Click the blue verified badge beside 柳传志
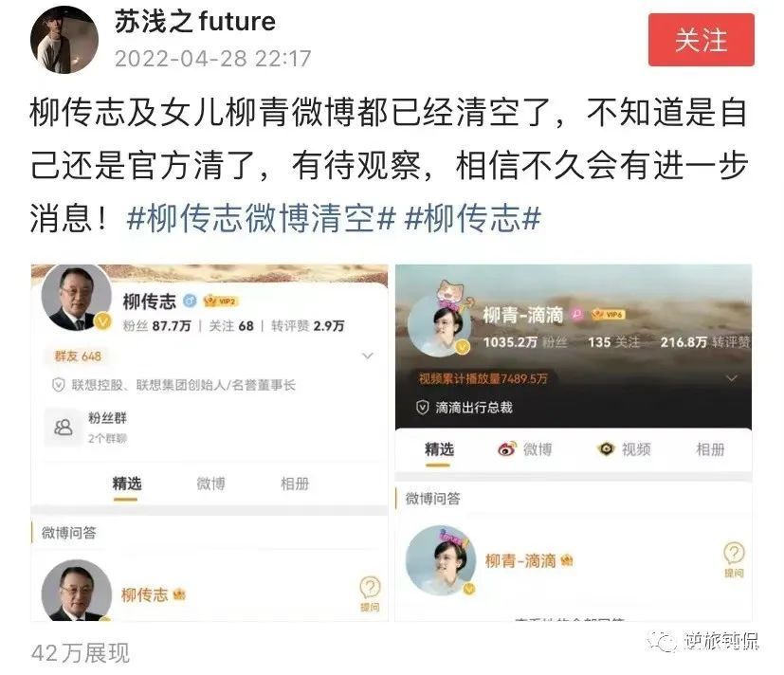 (x=190, y=301)
